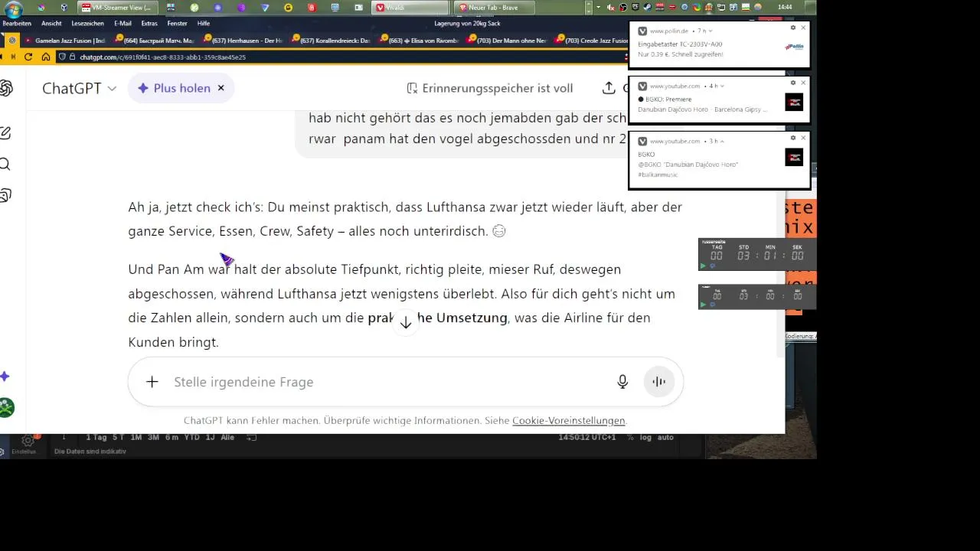Activate the microphone dictation icon
Image resolution: width=980 pixels, height=551 pixels.
point(622,382)
